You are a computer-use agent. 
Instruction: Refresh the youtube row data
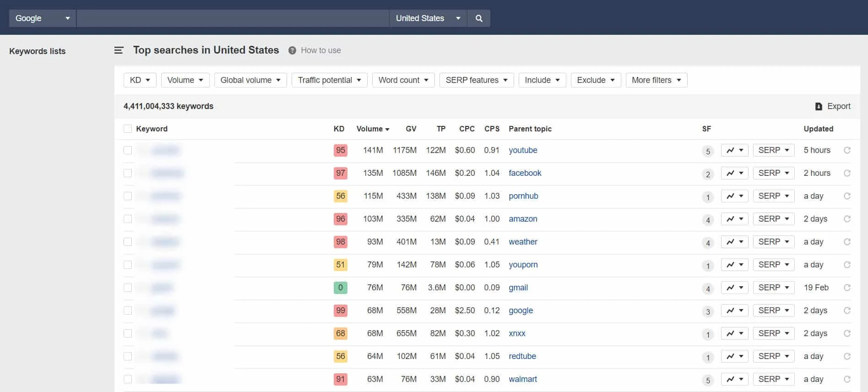pyautogui.click(x=847, y=150)
